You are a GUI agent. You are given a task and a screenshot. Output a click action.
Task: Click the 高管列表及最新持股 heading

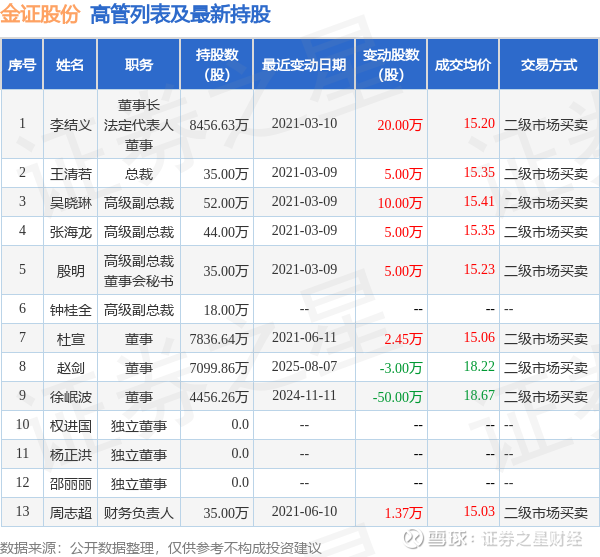tap(180, 15)
